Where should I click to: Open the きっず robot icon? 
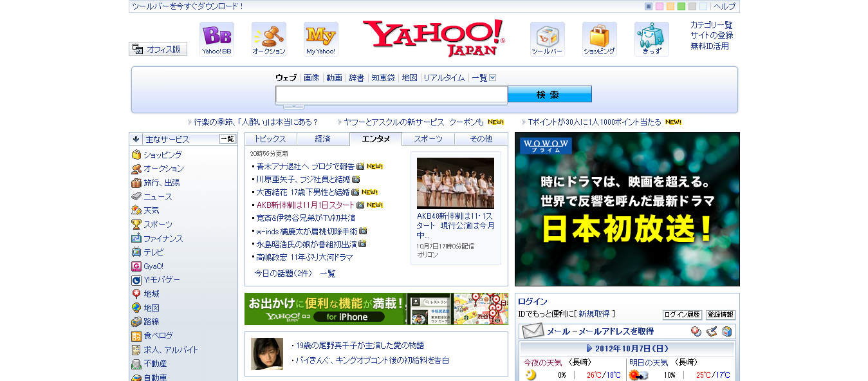[652, 39]
